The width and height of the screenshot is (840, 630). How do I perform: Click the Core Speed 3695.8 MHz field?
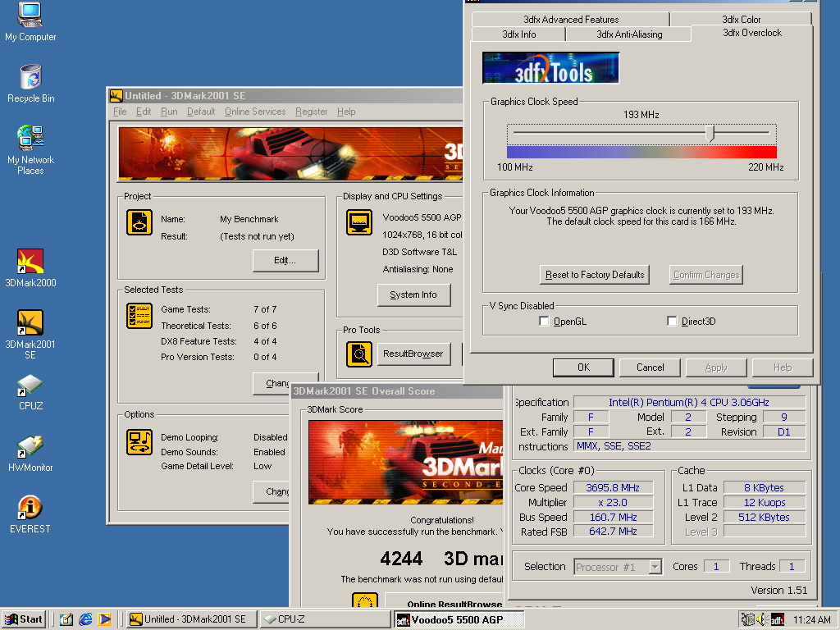[613, 487]
